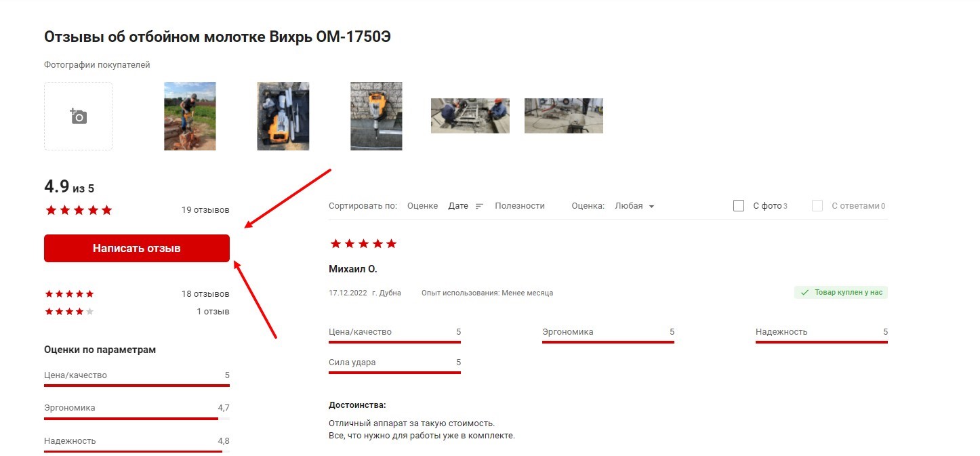
Task: Enable the 'С фото' checkbox filter
Action: pos(739,206)
